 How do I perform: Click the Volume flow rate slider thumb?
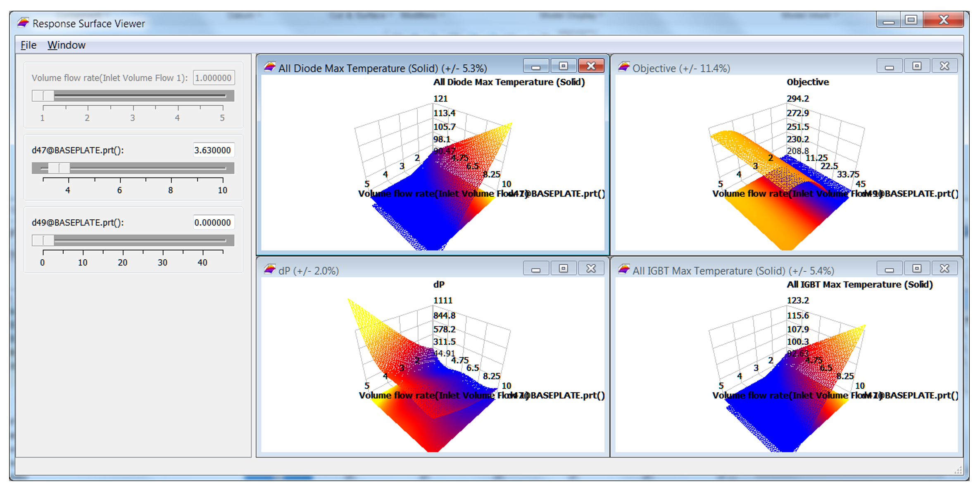pos(43,96)
